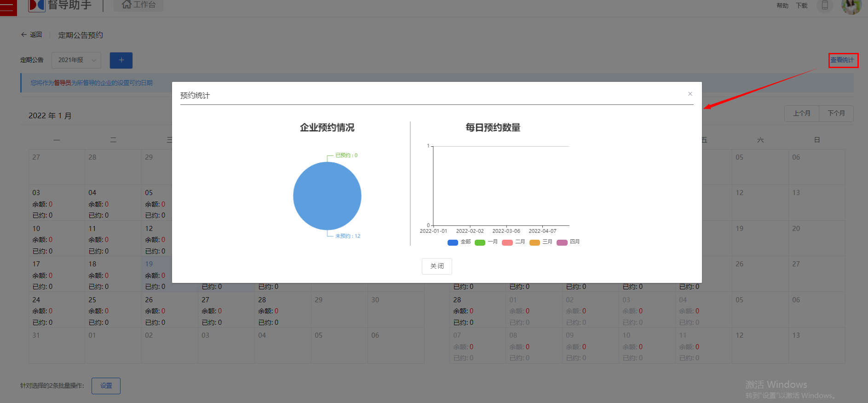This screenshot has width=868, height=403.
Task: Open the 工作台 home tab
Action: click(138, 5)
